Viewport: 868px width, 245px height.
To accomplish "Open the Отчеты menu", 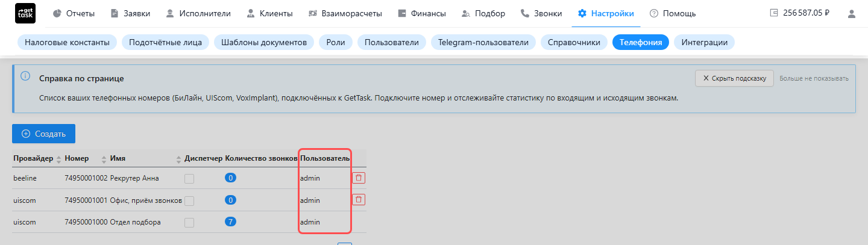I will pos(73,13).
